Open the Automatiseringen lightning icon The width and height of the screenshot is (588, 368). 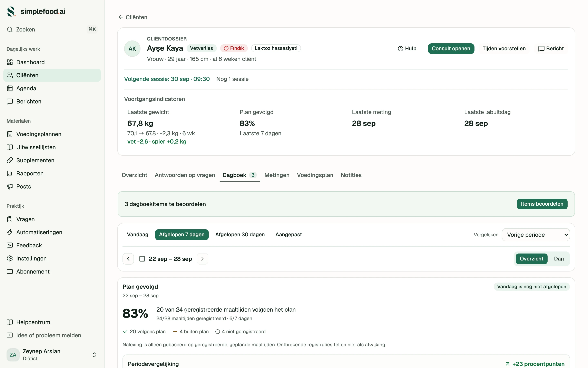tap(10, 232)
